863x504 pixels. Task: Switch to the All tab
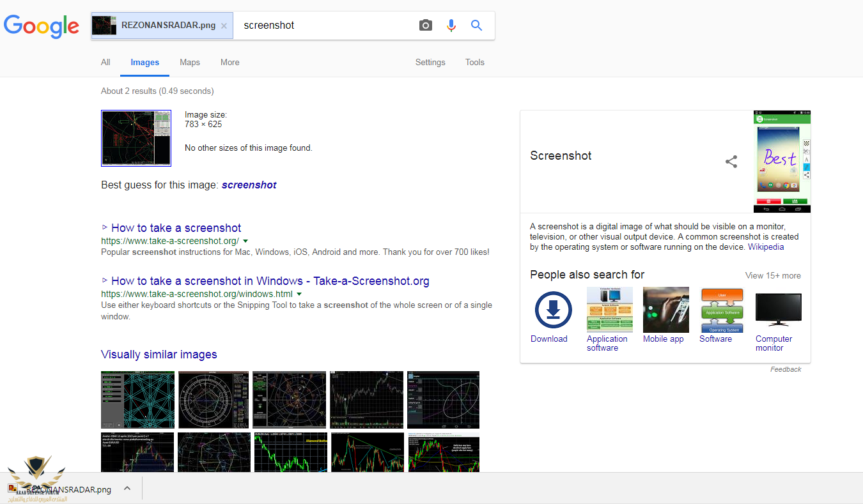tap(105, 63)
